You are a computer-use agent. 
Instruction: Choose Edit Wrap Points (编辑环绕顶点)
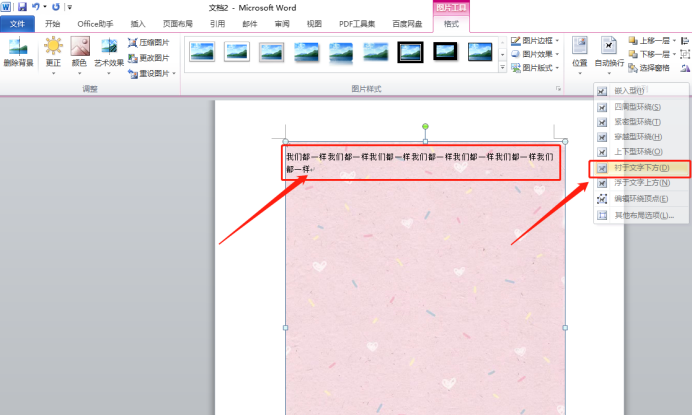click(x=641, y=199)
